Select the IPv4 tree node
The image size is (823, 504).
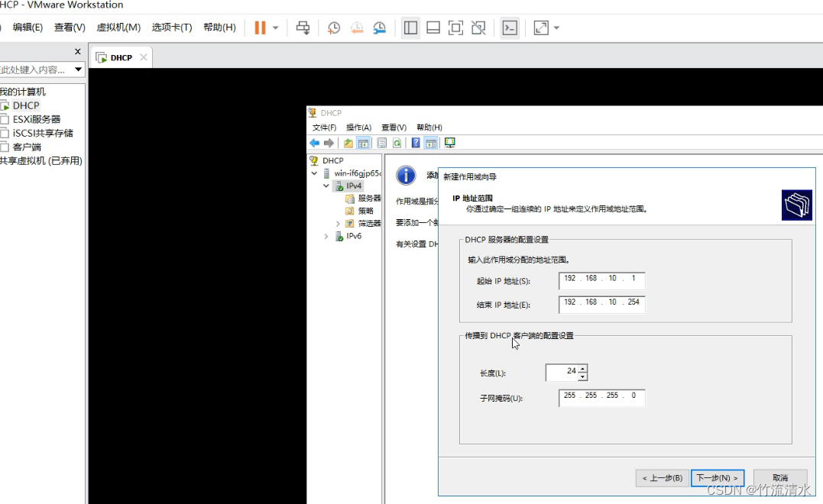click(354, 186)
